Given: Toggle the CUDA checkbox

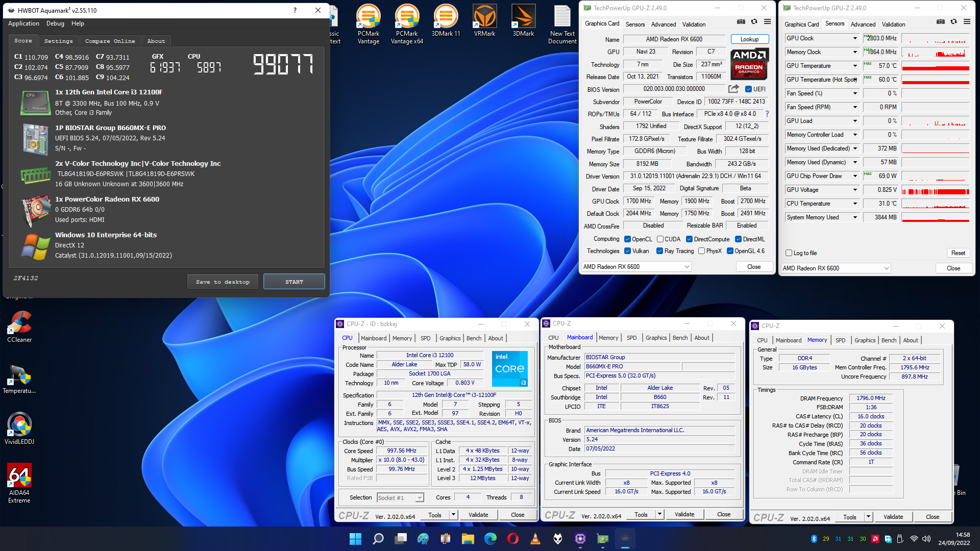Looking at the screenshot, I should click(660, 239).
